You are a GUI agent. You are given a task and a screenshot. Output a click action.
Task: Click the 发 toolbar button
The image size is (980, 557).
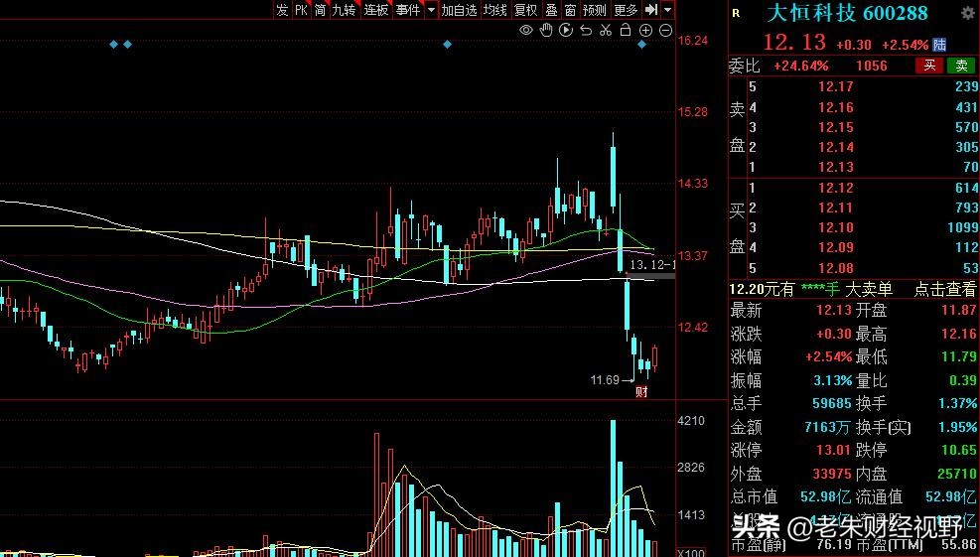[283, 9]
